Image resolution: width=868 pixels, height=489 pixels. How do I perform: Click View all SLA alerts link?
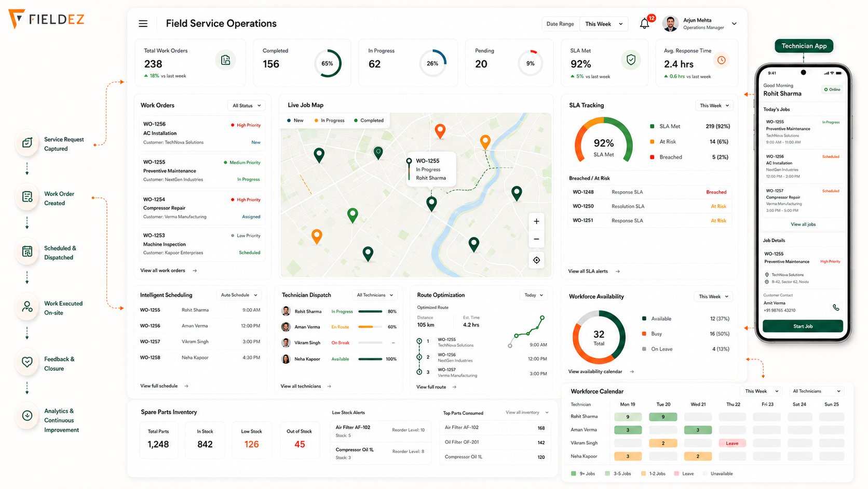pyautogui.click(x=594, y=271)
